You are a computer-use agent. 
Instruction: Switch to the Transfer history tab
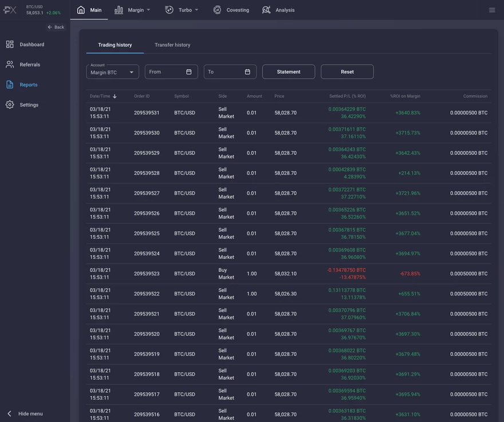tap(172, 45)
